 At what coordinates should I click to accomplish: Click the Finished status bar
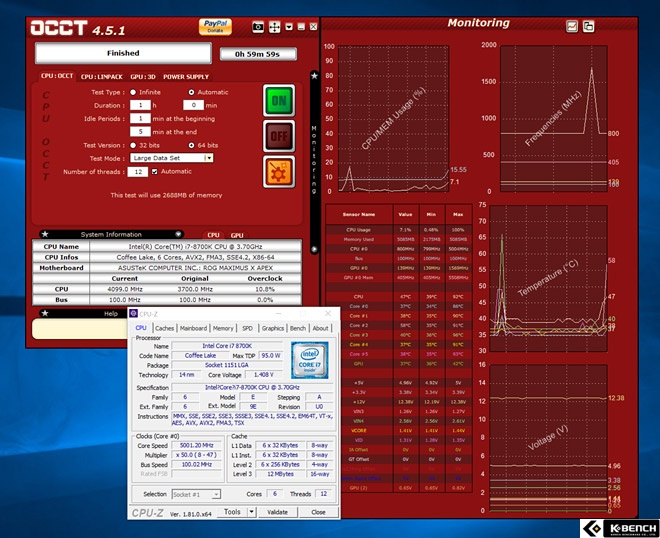coord(123,53)
